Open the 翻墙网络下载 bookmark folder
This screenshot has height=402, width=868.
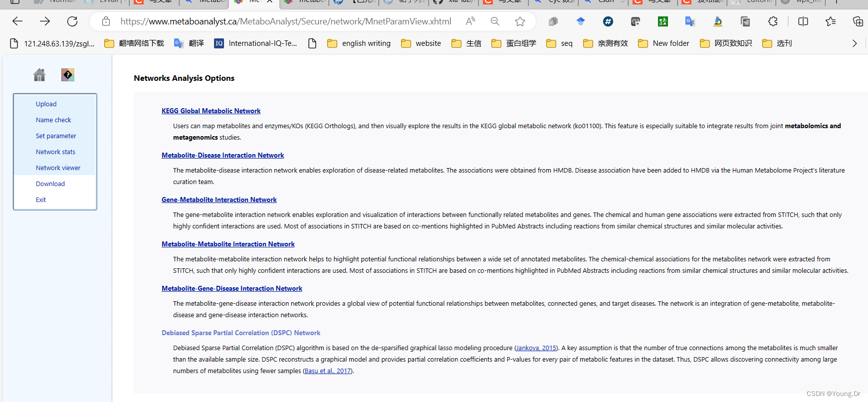click(x=134, y=43)
